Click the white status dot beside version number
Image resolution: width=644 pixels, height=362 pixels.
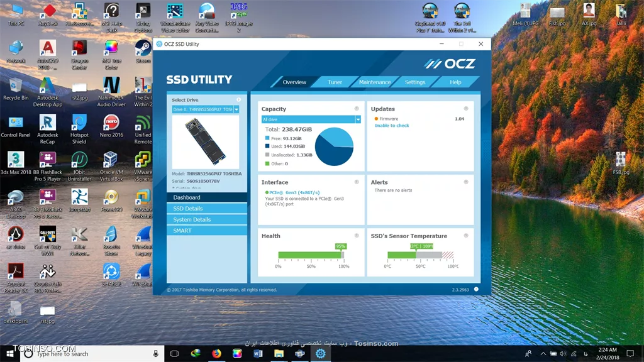[476, 289]
